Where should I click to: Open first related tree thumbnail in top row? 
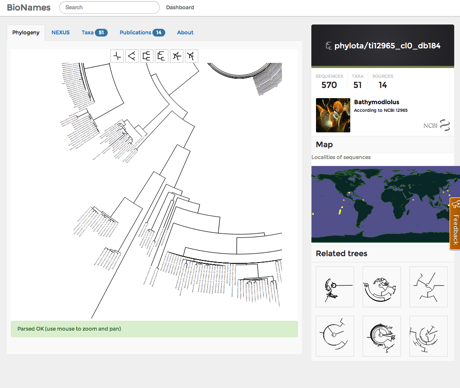[335, 287]
